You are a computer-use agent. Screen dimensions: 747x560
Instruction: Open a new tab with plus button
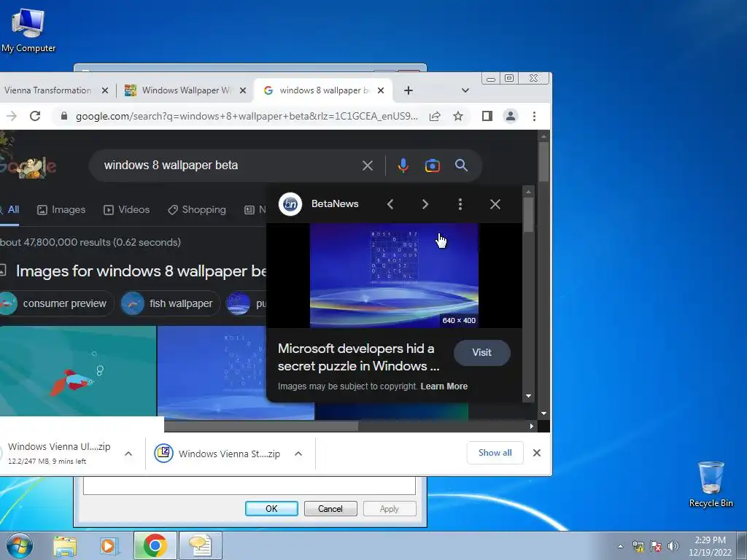pos(409,90)
